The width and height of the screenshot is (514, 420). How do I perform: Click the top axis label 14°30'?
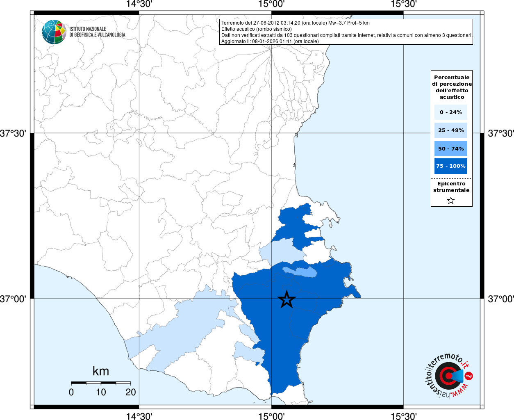click(x=139, y=4)
